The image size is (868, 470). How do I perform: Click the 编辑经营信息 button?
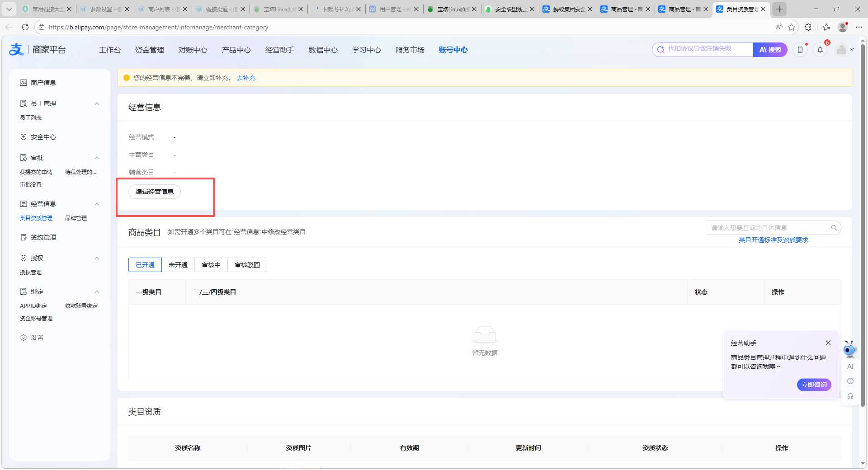tap(154, 192)
